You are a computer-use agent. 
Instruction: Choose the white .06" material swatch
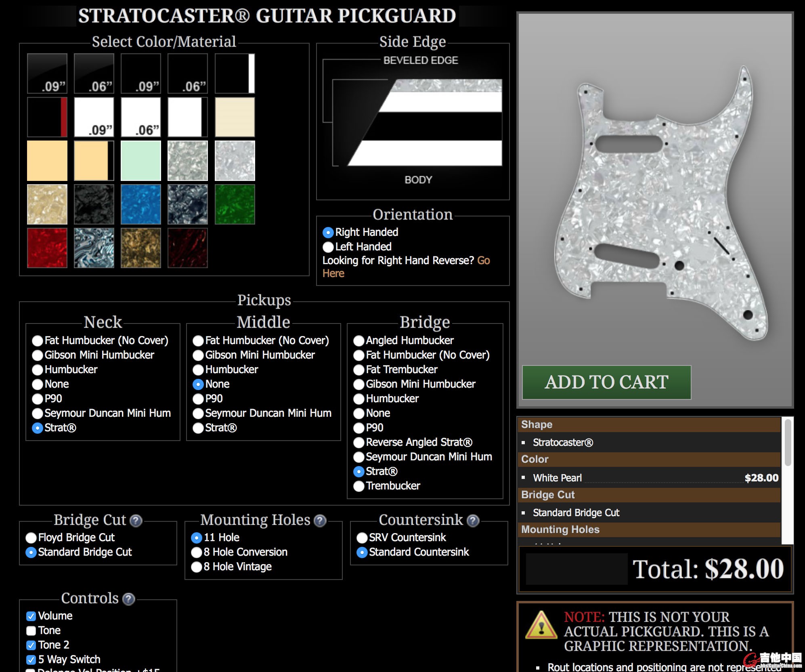click(x=141, y=117)
